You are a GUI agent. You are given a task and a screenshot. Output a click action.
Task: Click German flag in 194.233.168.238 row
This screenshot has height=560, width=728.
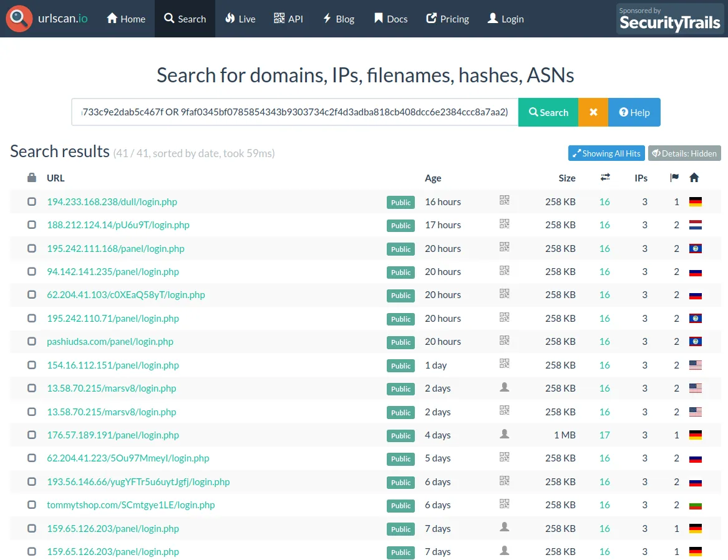pos(695,202)
